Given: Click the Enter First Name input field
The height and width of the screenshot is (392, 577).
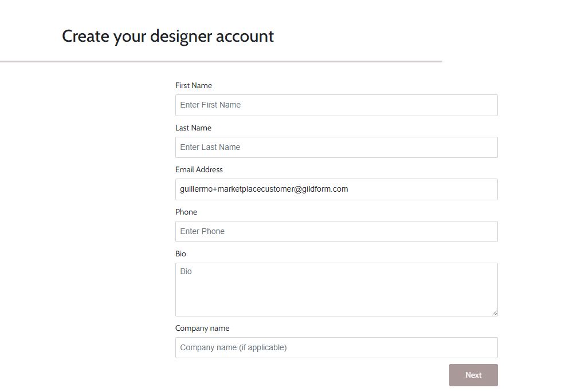Looking at the screenshot, I should (x=336, y=105).
